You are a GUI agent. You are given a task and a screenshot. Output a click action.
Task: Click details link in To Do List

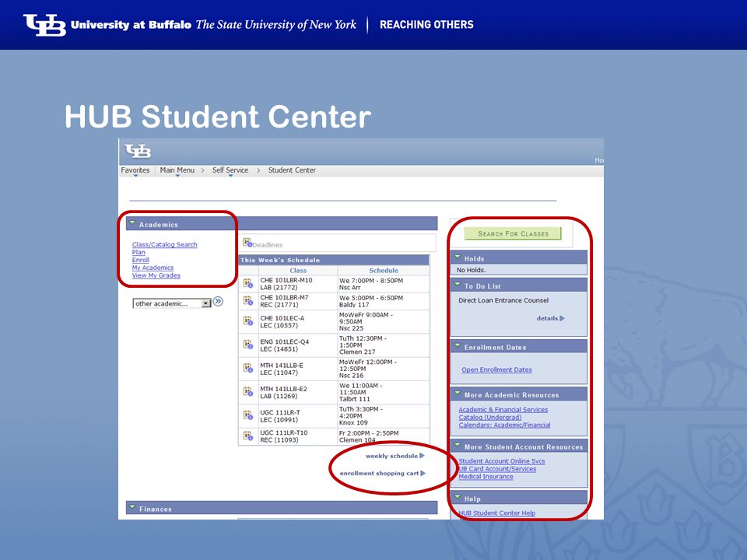(x=547, y=318)
